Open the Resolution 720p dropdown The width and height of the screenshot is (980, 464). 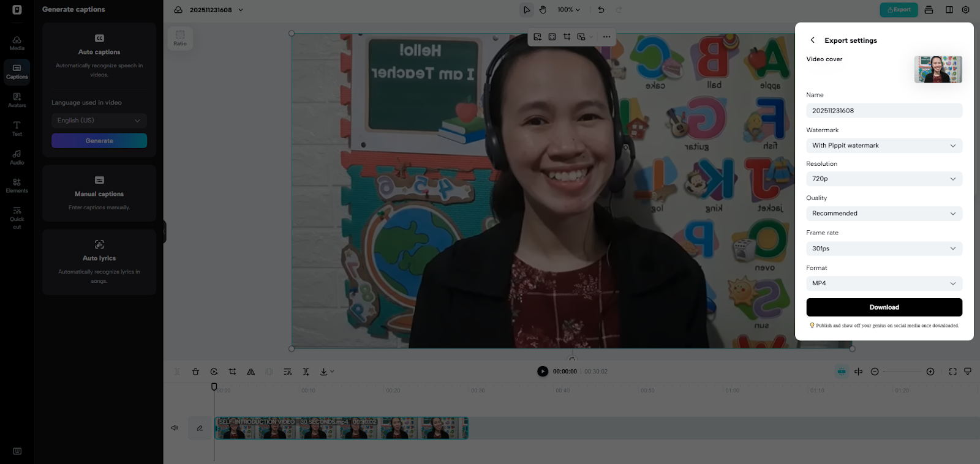pyautogui.click(x=884, y=179)
